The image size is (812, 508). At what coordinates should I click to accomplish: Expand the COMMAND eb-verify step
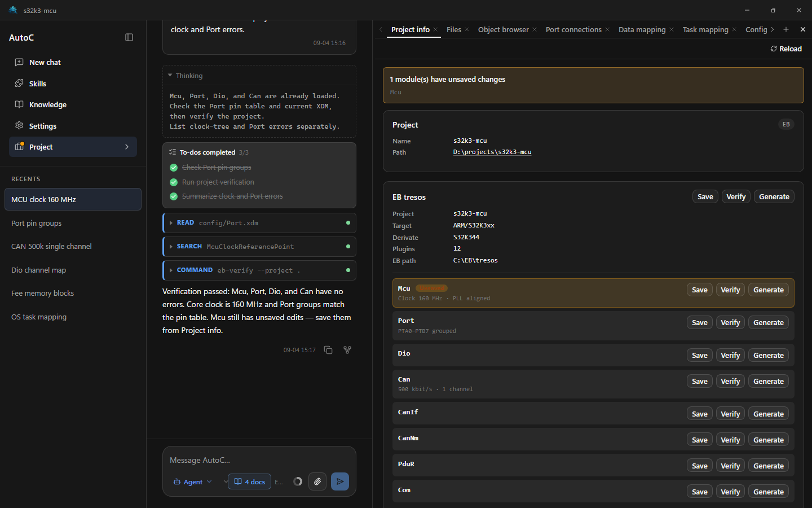[259, 270]
